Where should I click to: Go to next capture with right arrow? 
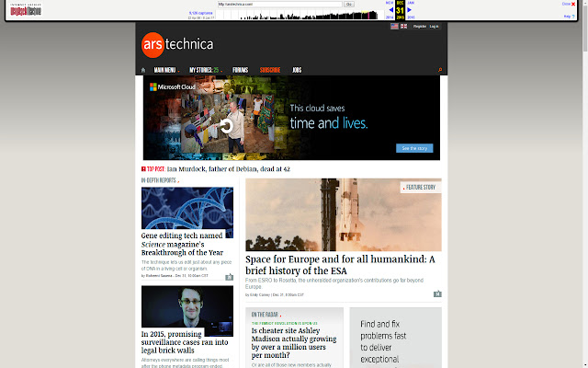(x=410, y=10)
